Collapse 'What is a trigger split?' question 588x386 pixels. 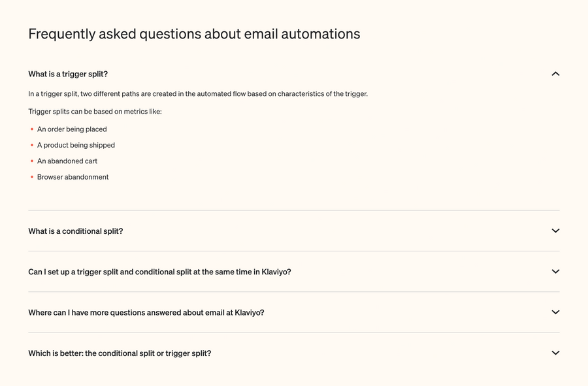68,74
